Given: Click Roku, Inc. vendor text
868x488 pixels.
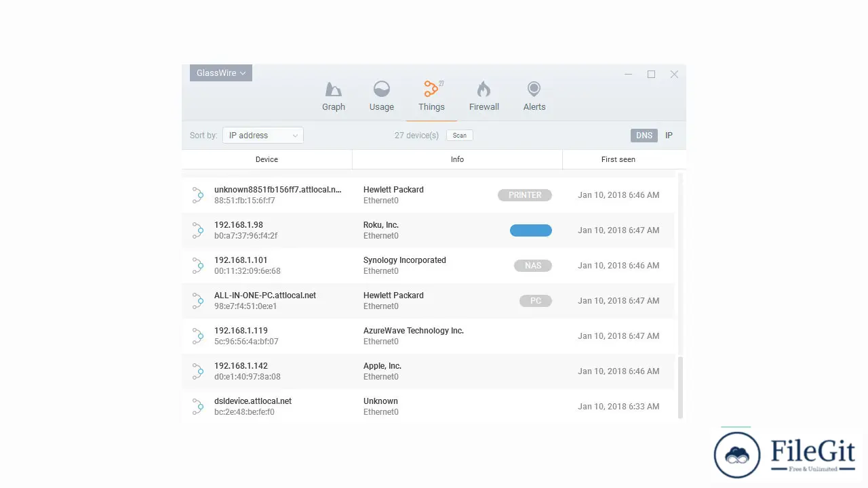Looking at the screenshot, I should click(381, 225).
